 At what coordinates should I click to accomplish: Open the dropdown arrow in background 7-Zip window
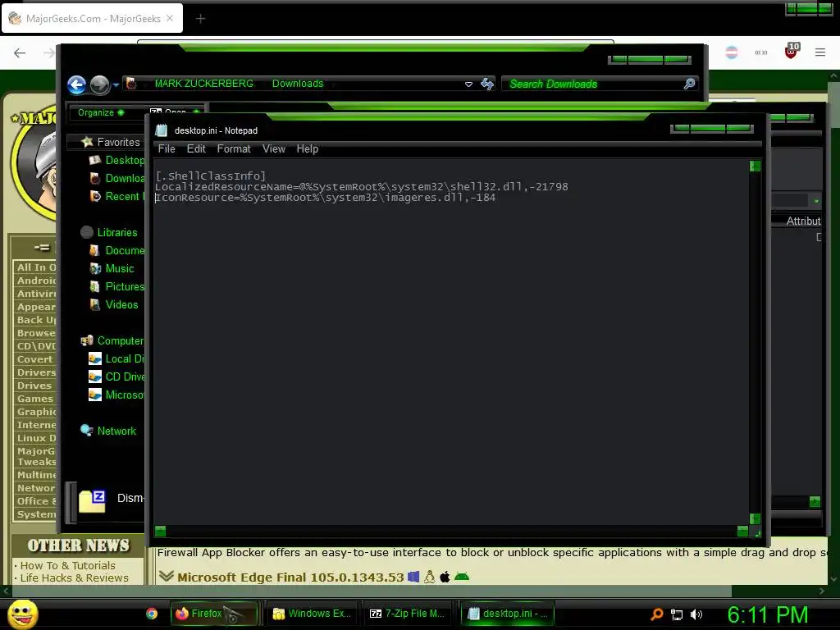click(x=816, y=202)
